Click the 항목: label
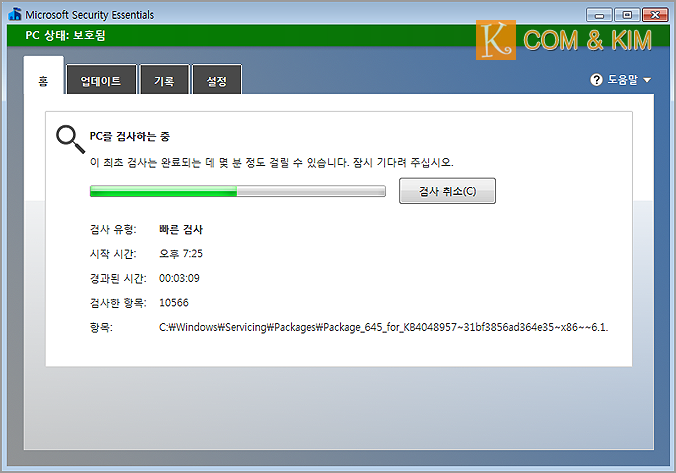676x473 pixels. click(101, 328)
